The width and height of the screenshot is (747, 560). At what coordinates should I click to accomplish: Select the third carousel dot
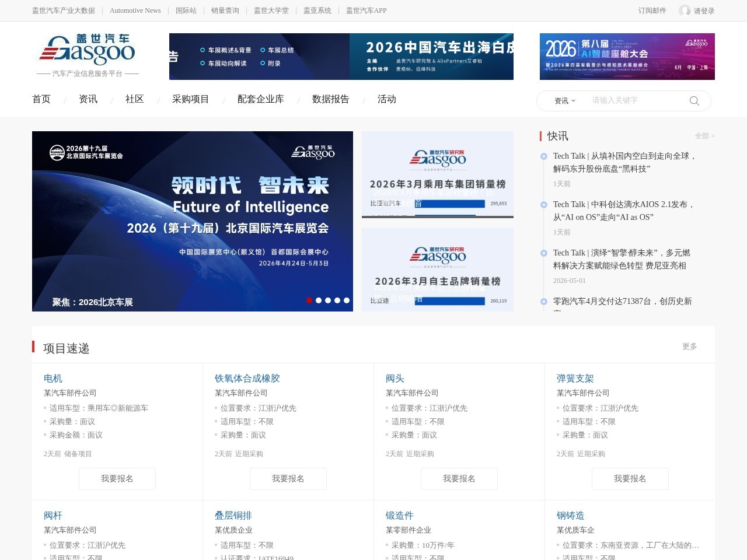328,300
